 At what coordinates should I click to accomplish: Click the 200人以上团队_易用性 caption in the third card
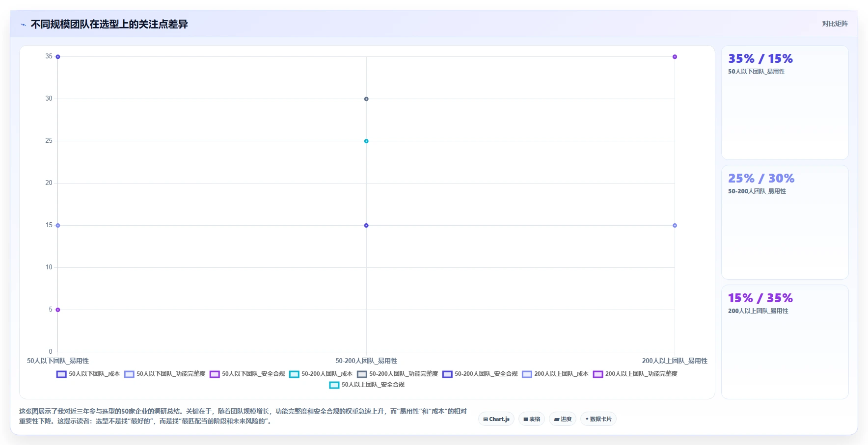[758, 311]
